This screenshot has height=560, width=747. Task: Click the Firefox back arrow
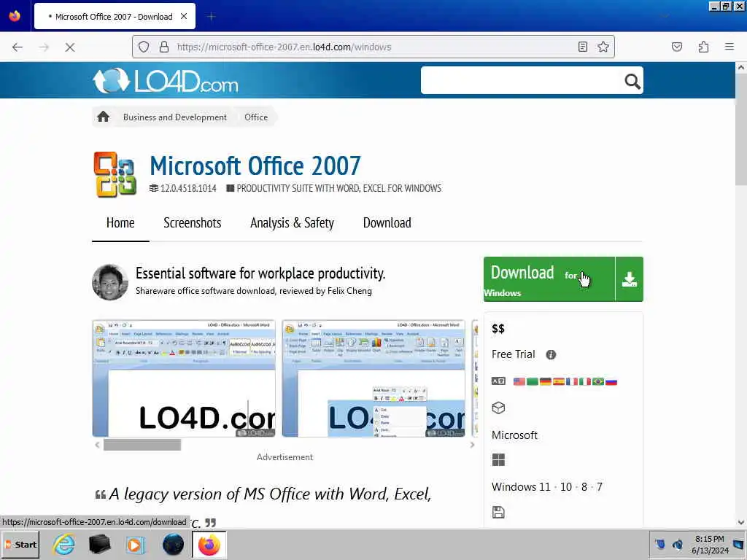[18, 47]
